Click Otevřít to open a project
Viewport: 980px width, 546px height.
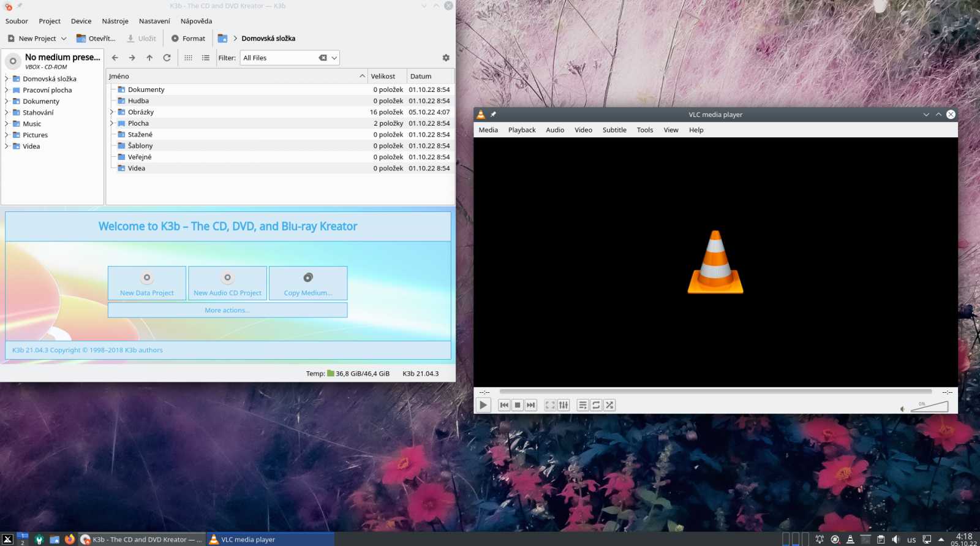point(96,39)
